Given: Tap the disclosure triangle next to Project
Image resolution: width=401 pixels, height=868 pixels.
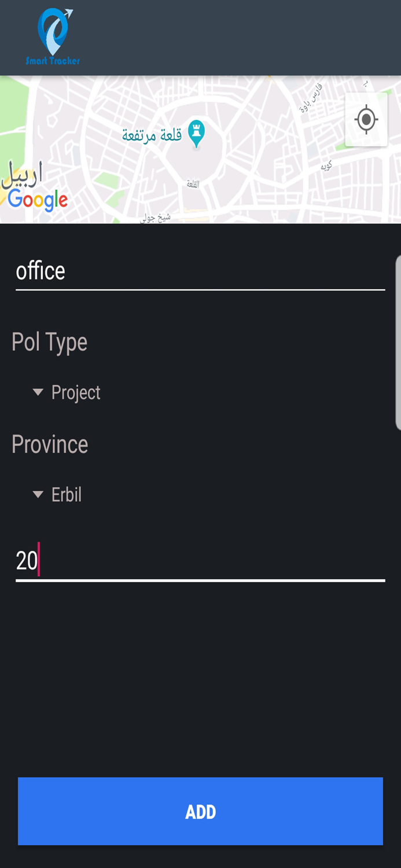Looking at the screenshot, I should 38,392.
